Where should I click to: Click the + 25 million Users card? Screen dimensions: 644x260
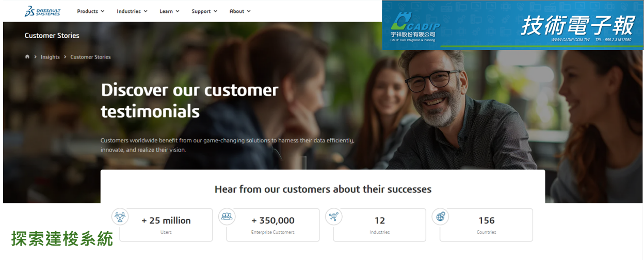pyautogui.click(x=166, y=225)
